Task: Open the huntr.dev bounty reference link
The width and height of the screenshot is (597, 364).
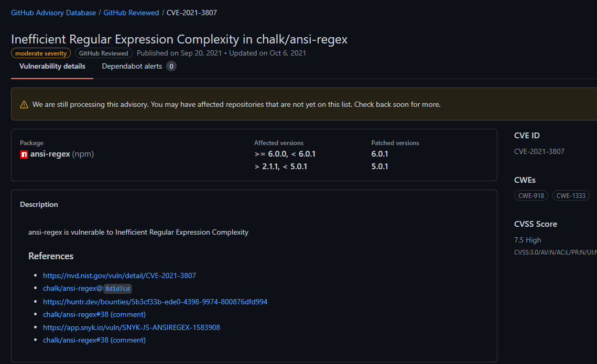Action: pyautogui.click(x=155, y=301)
